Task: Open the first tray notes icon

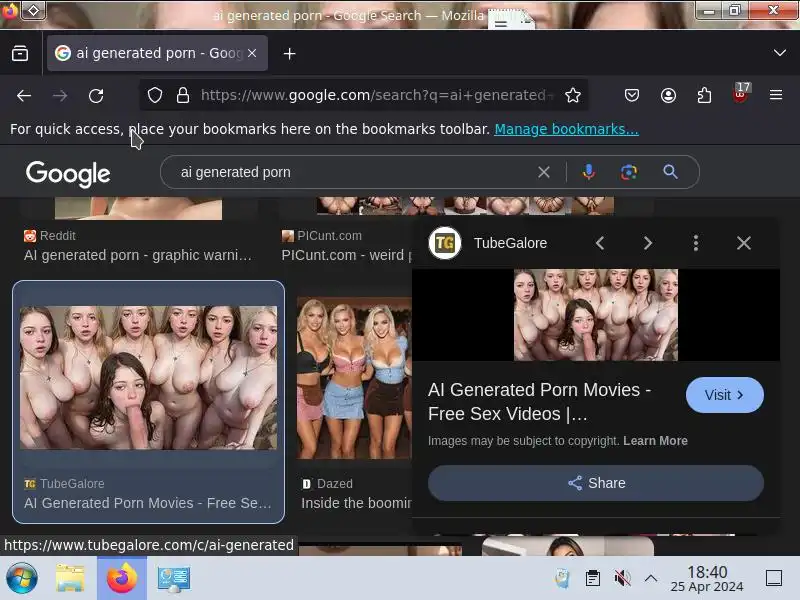Action: 562,579
